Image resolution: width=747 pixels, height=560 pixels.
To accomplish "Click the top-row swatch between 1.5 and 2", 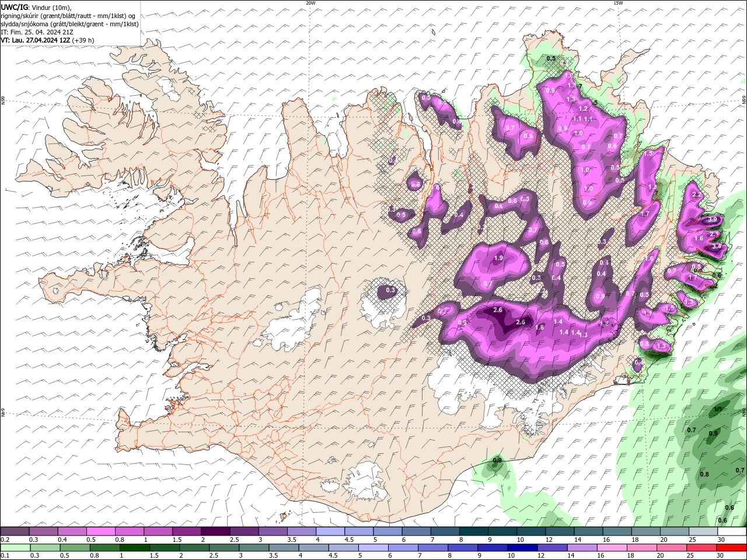I will (x=187, y=531).
